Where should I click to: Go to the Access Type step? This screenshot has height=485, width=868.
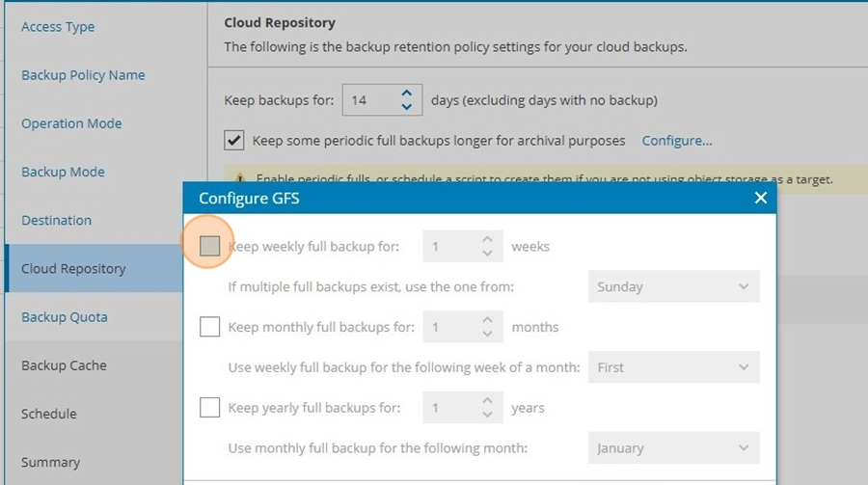coord(58,27)
